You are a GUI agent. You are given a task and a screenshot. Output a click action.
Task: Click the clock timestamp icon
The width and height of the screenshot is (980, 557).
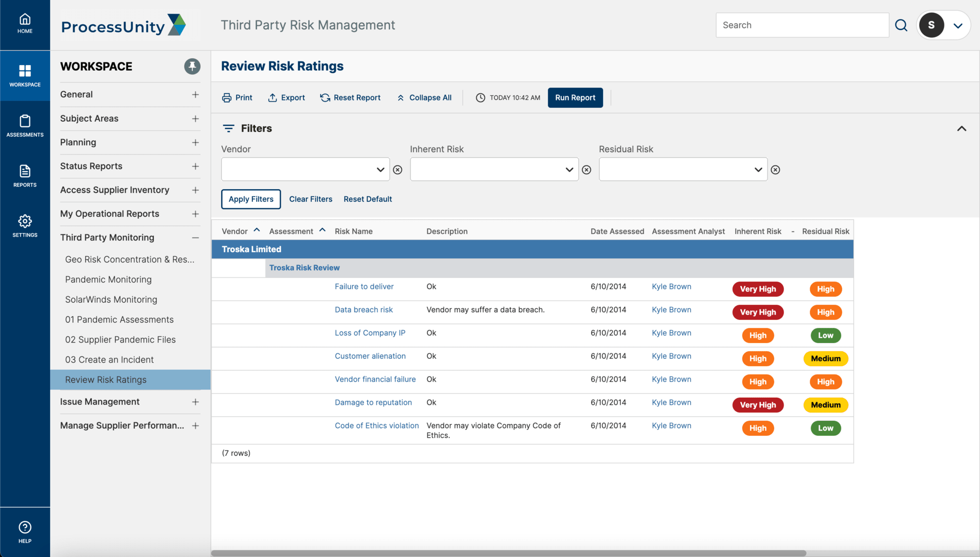[x=480, y=97]
